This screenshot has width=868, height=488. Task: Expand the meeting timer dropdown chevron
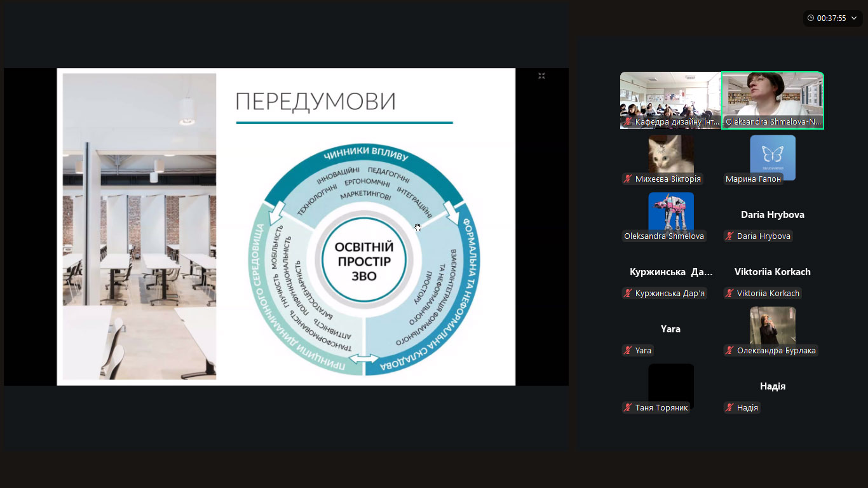point(854,18)
